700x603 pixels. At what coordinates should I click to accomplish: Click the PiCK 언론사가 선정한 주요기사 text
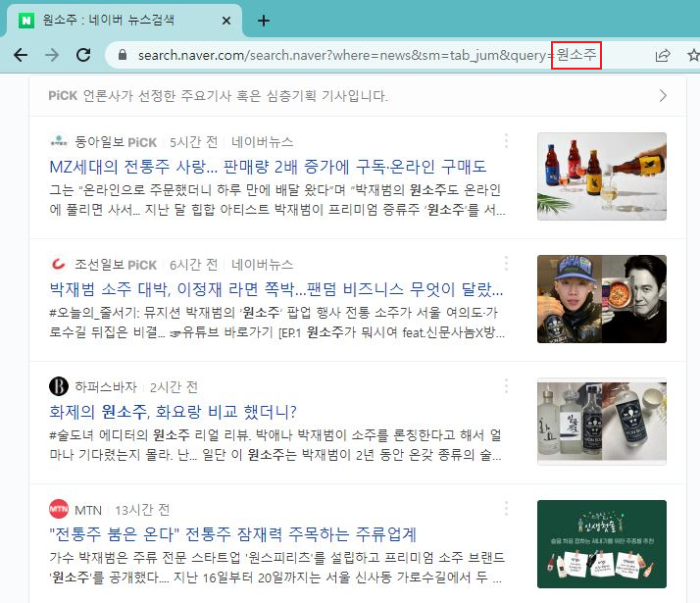(x=218, y=95)
